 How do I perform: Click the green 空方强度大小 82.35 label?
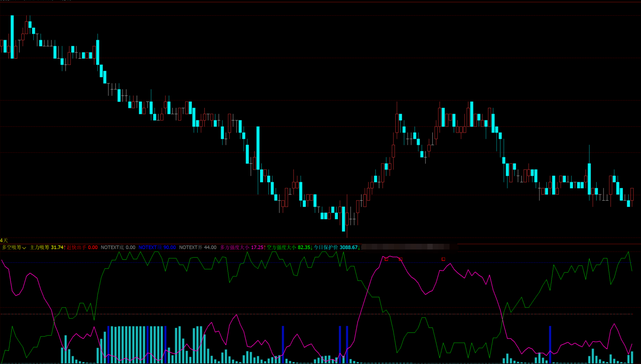pyautogui.click(x=288, y=247)
